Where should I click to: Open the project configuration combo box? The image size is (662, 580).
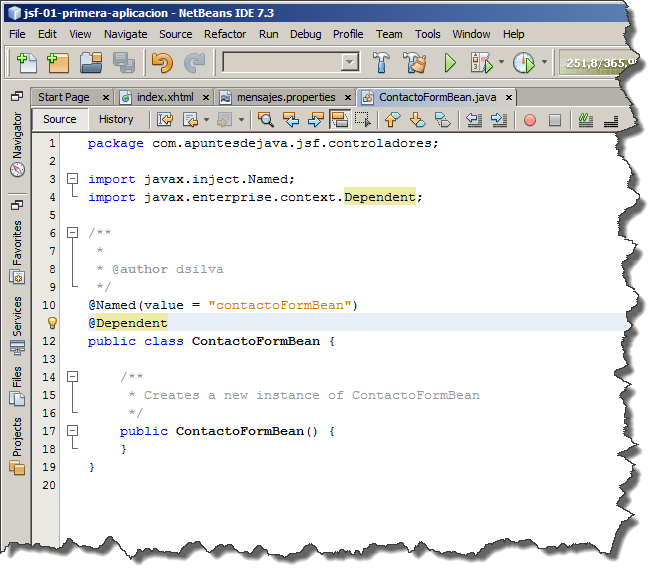coord(291,62)
